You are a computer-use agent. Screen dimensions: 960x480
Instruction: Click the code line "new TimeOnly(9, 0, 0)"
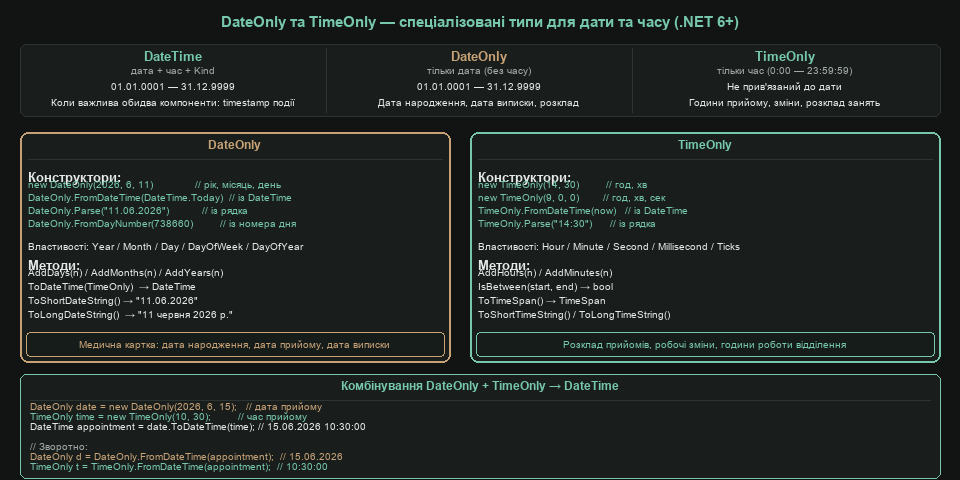528,198
